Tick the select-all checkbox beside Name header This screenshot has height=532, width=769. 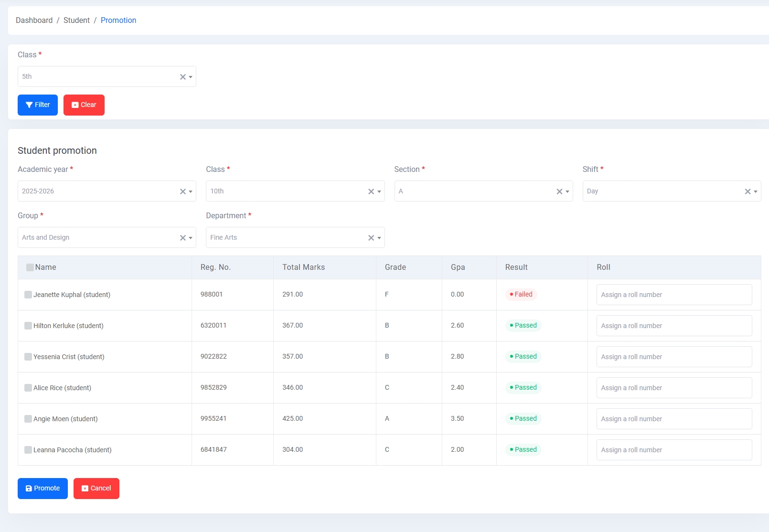tap(30, 267)
